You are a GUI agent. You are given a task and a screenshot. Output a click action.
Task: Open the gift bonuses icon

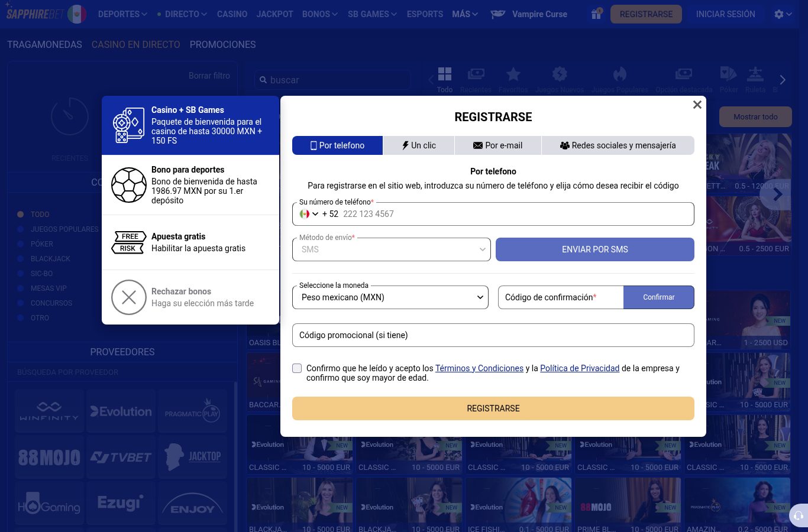click(x=596, y=14)
